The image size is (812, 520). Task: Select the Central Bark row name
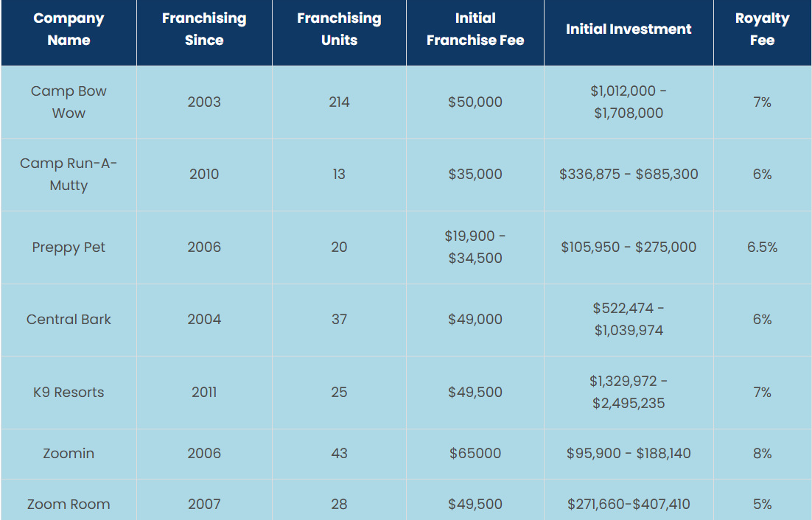[x=69, y=320]
